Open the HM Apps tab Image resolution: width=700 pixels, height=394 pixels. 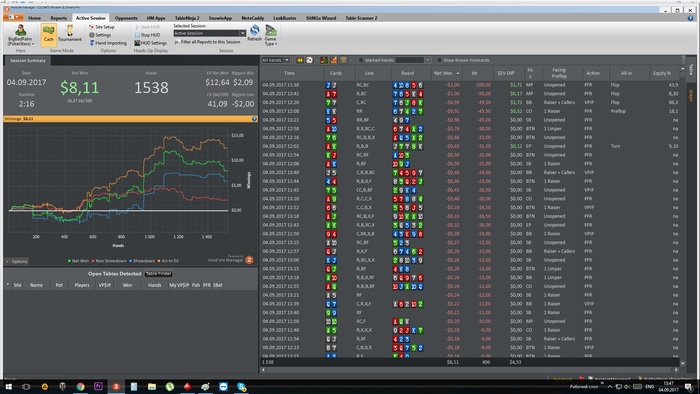(156, 18)
